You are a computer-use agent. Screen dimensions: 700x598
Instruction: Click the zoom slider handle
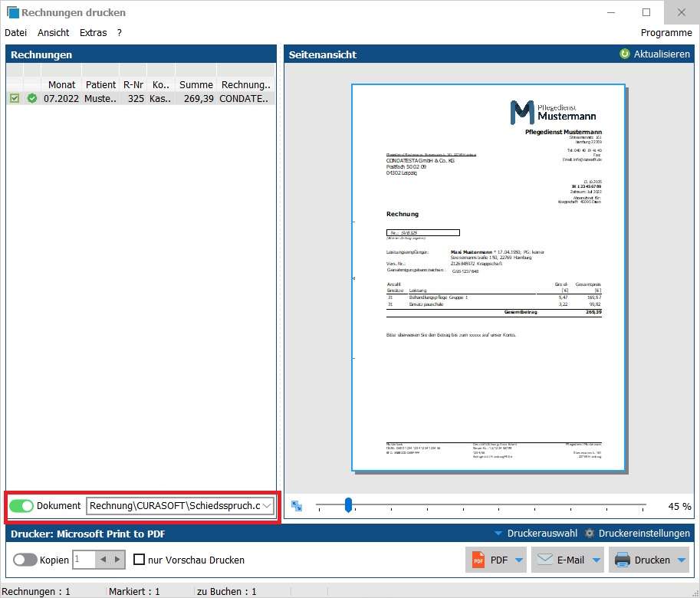(348, 504)
